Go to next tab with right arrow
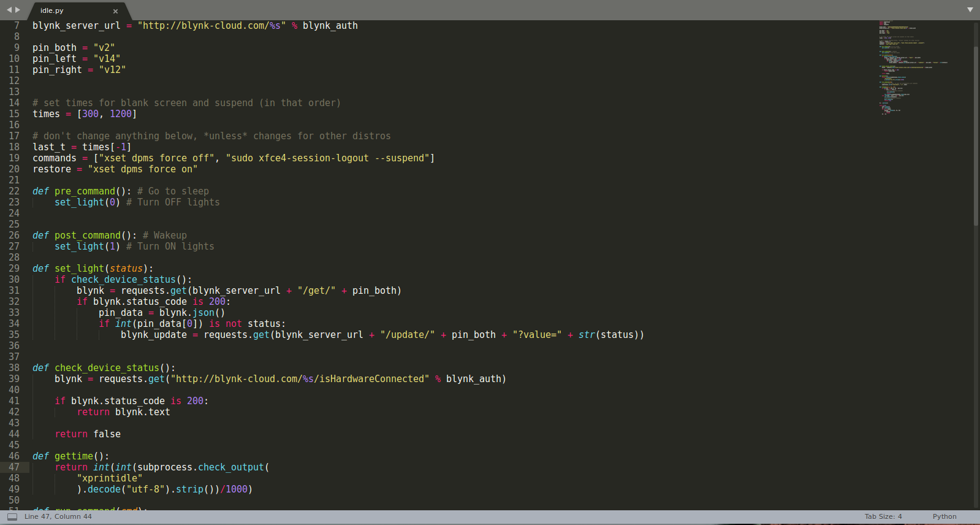 tap(18, 10)
